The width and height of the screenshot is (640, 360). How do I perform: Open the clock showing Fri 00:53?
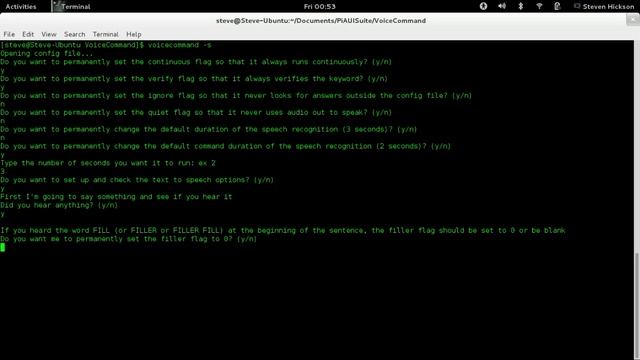tap(320, 7)
